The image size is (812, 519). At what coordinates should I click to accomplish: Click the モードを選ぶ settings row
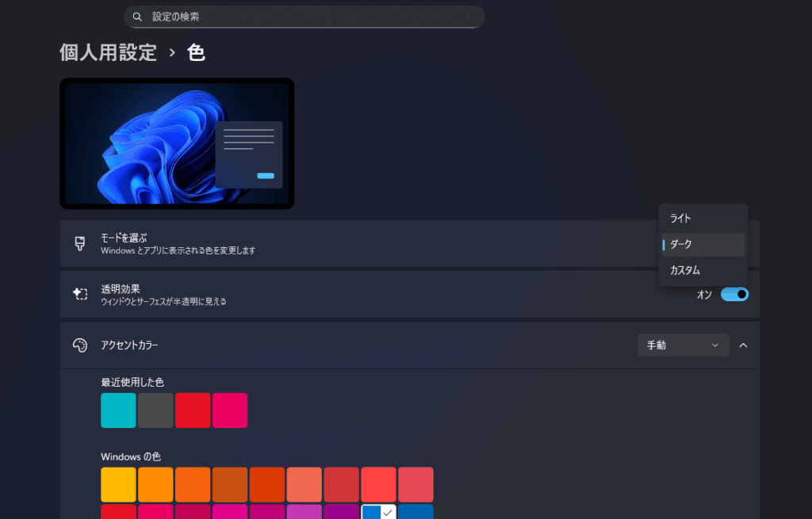(357, 243)
